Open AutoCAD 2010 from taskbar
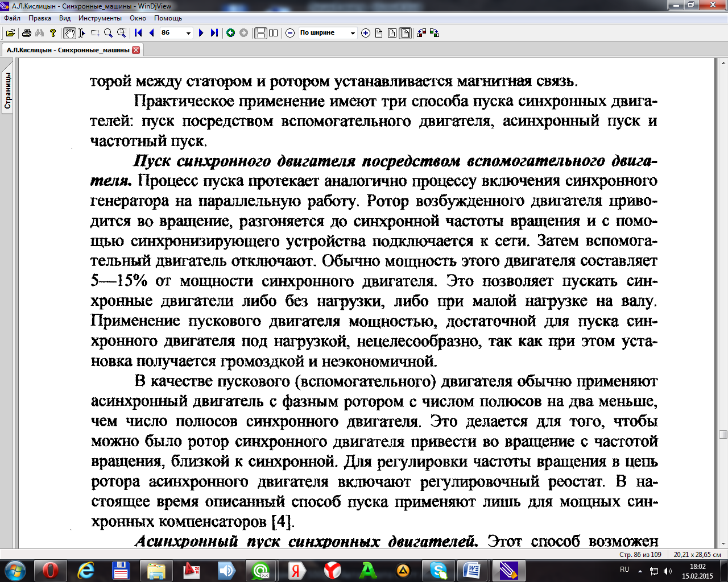This screenshot has height=582, width=728. [x=191, y=570]
